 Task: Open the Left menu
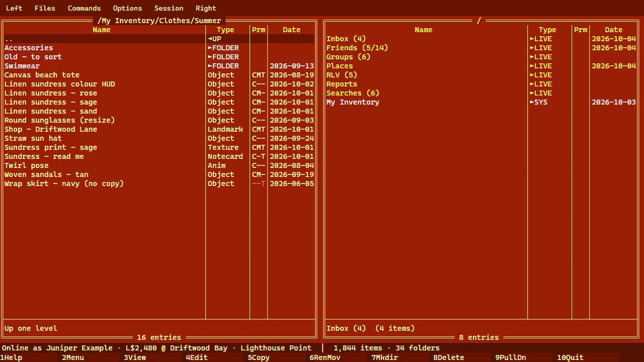coord(14,8)
